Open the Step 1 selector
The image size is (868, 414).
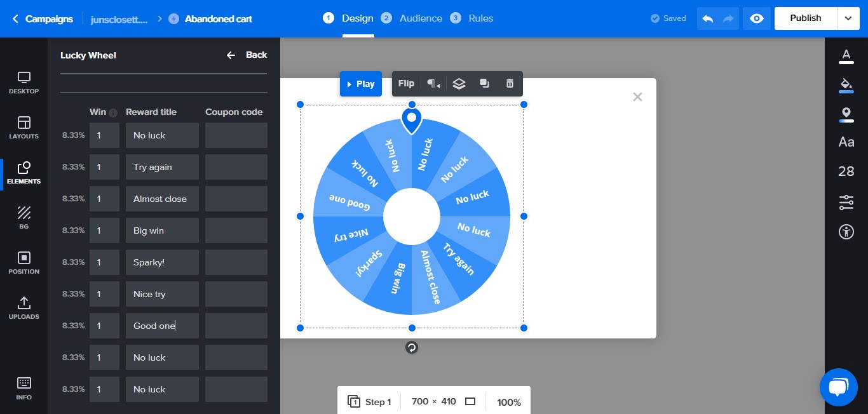(x=370, y=402)
